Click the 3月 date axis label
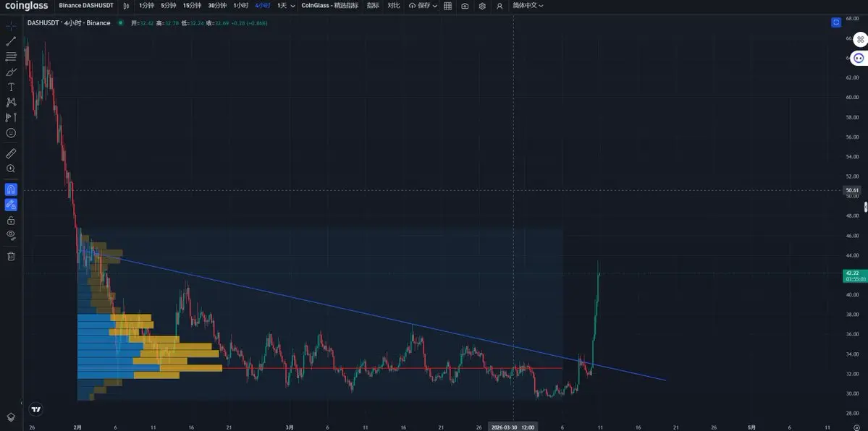The image size is (868, 431). click(290, 427)
